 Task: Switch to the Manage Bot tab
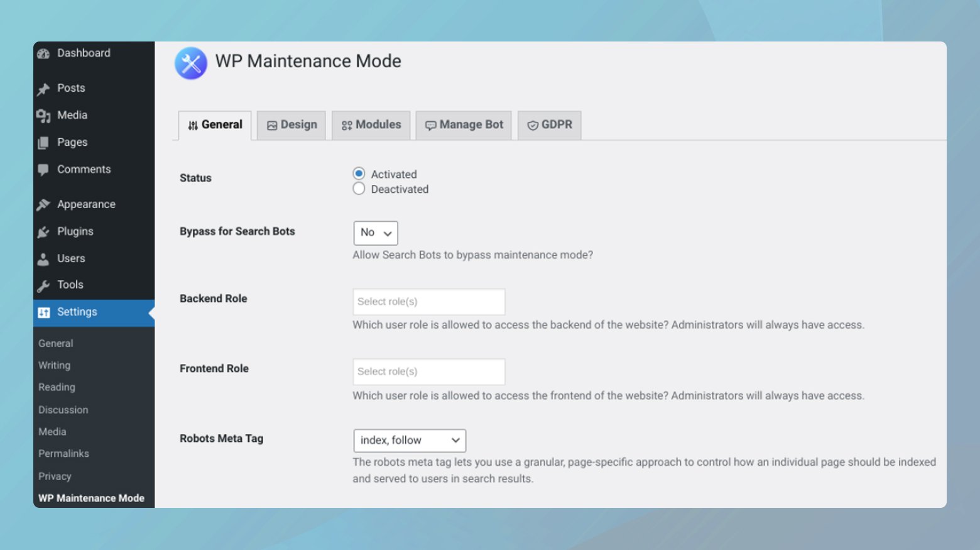point(464,125)
